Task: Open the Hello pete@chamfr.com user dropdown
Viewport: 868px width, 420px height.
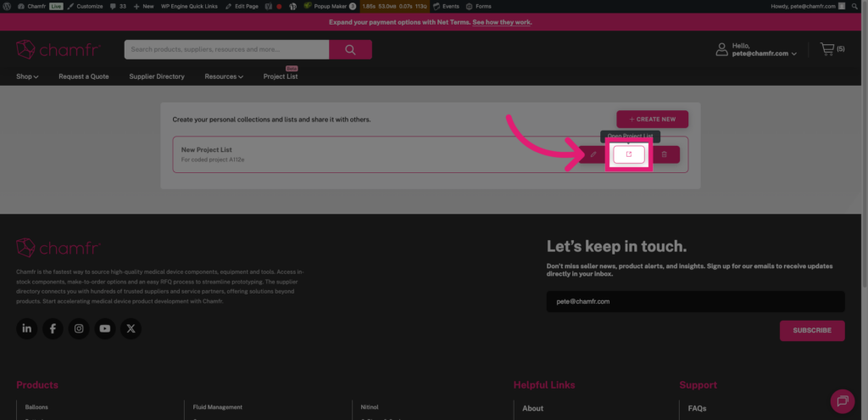Action: (764, 50)
